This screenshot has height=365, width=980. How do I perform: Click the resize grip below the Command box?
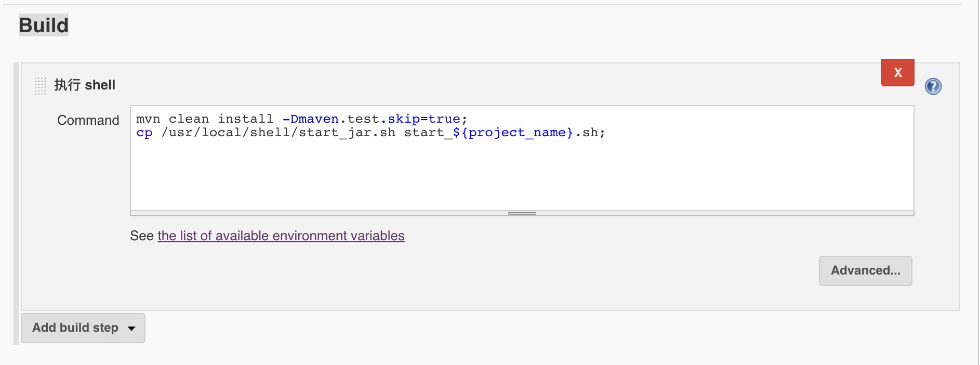(x=522, y=214)
